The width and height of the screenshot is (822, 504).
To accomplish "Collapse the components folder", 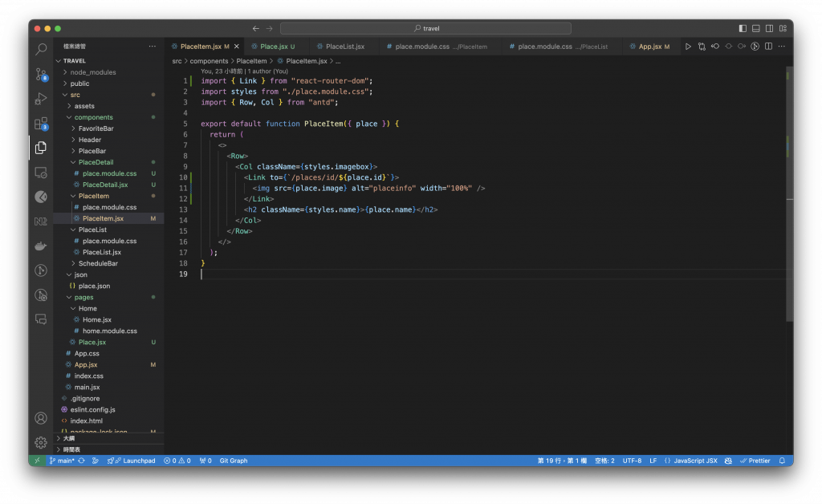I will 93,117.
